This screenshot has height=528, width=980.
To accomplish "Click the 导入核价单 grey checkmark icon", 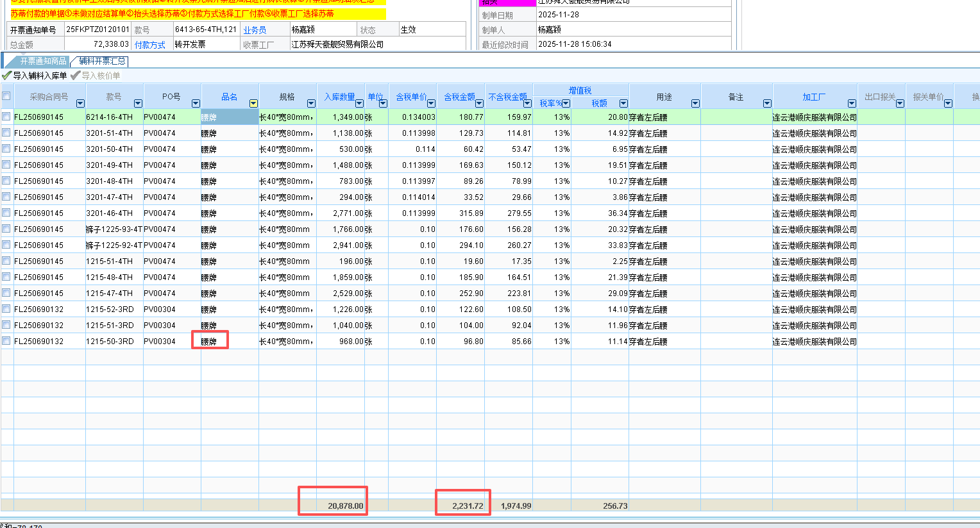I will pyautogui.click(x=76, y=76).
